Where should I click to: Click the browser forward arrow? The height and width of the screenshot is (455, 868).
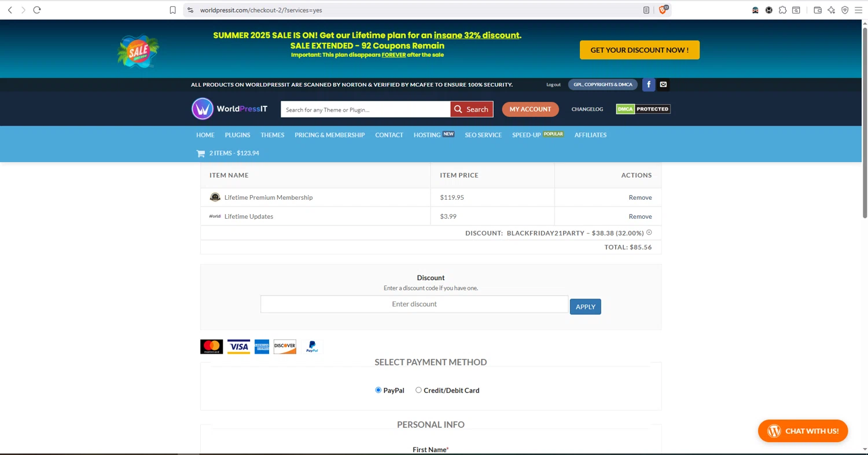coord(23,10)
